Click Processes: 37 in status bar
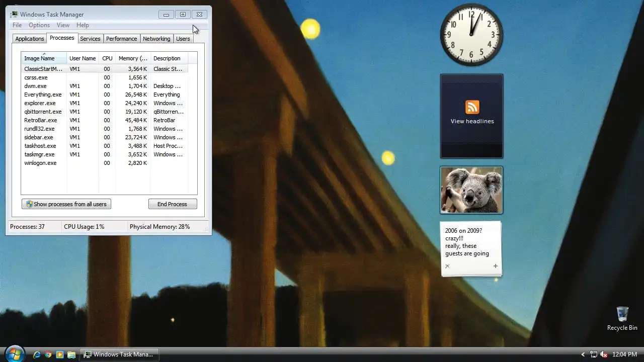Image resolution: width=644 pixels, height=362 pixels. [x=27, y=227]
